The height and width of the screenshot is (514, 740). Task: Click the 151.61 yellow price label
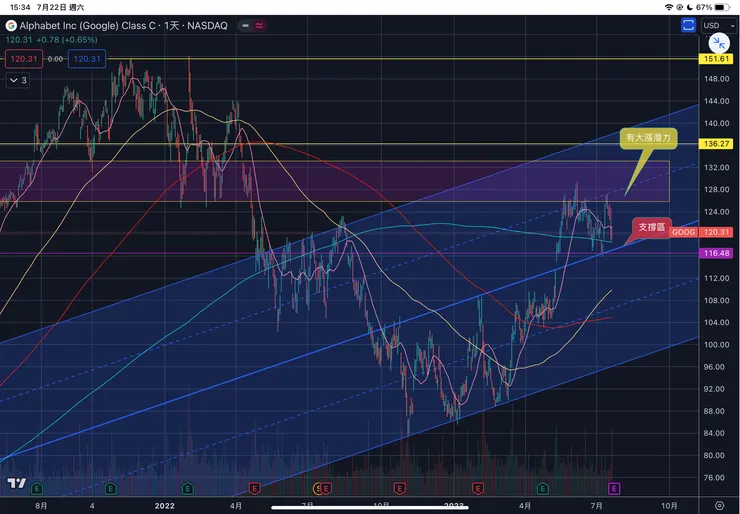click(x=716, y=59)
